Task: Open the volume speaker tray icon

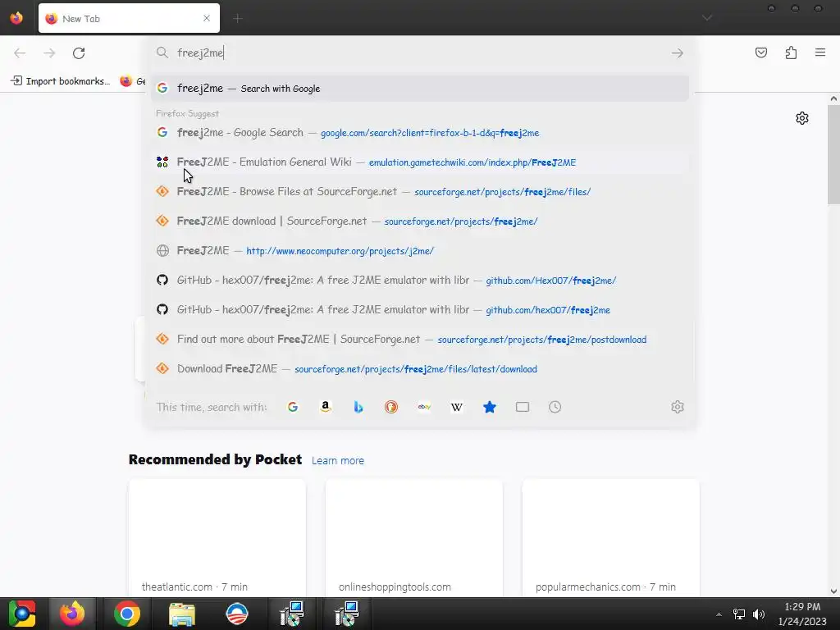Action: click(x=759, y=614)
